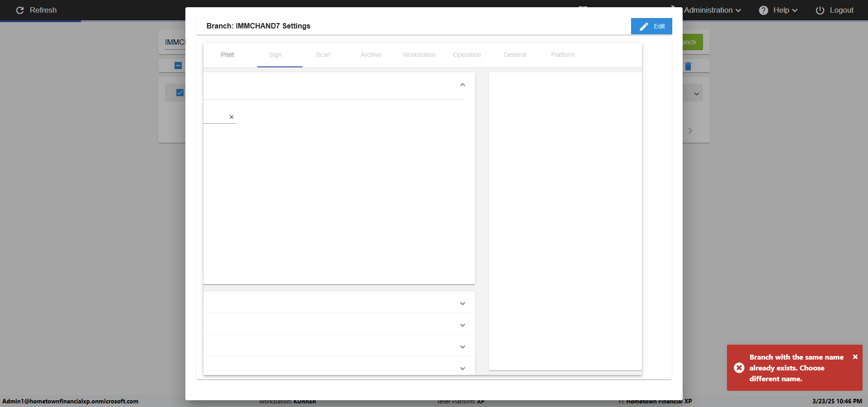Open the Help menu chevron
This screenshot has width=868, height=407.
pos(795,10)
